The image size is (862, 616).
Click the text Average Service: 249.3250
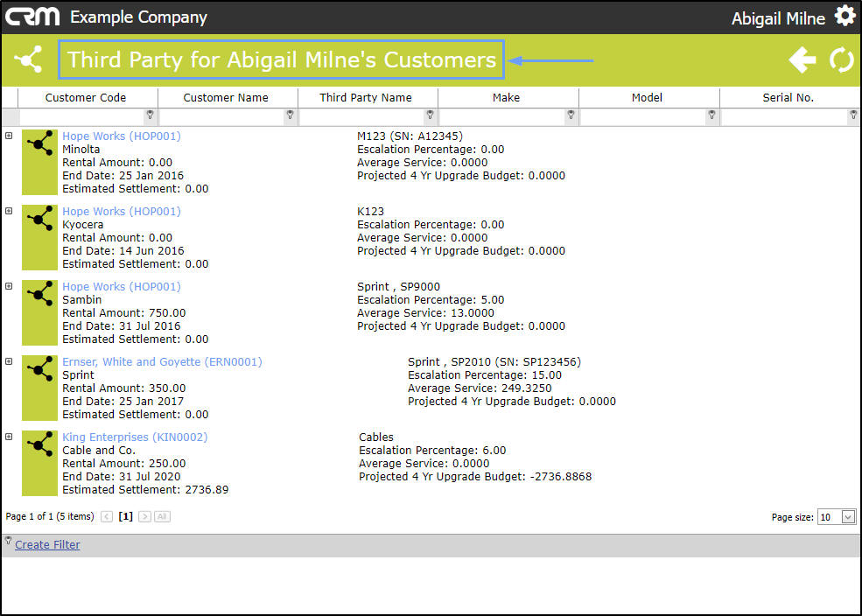[480, 388]
